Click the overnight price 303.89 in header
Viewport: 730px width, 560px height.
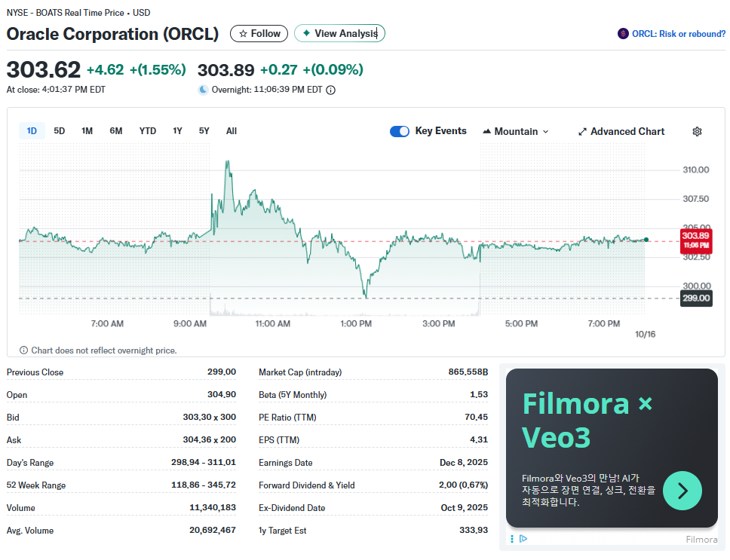coord(225,70)
